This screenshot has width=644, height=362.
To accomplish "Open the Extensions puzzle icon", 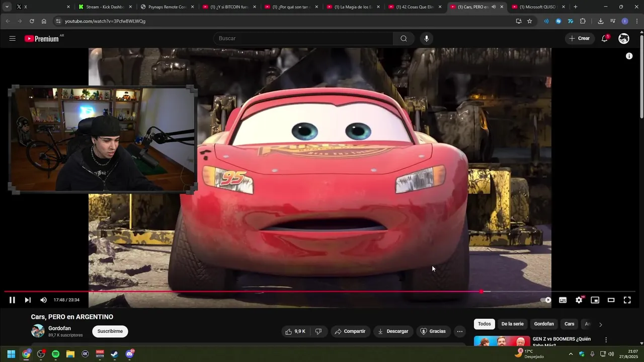I will tap(583, 21).
